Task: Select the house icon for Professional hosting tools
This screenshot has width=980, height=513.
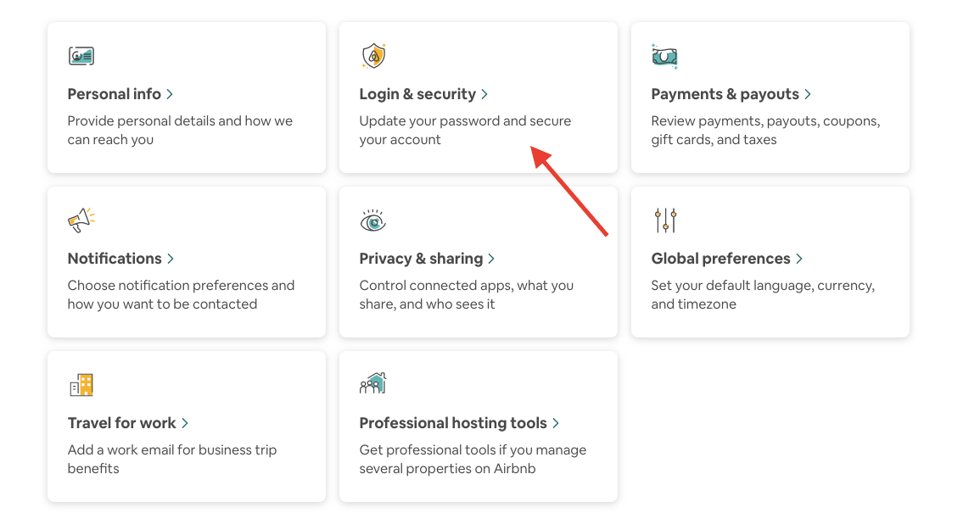Action: [x=372, y=384]
